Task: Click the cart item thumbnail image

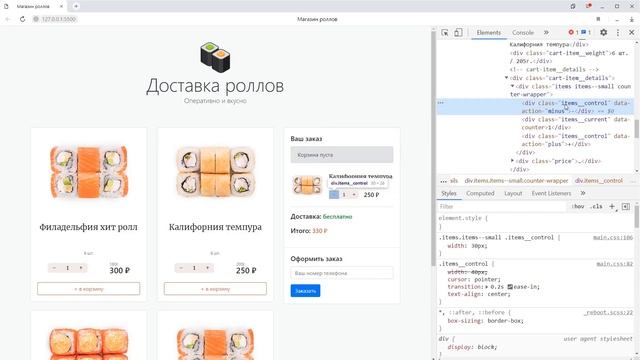Action: (307, 184)
